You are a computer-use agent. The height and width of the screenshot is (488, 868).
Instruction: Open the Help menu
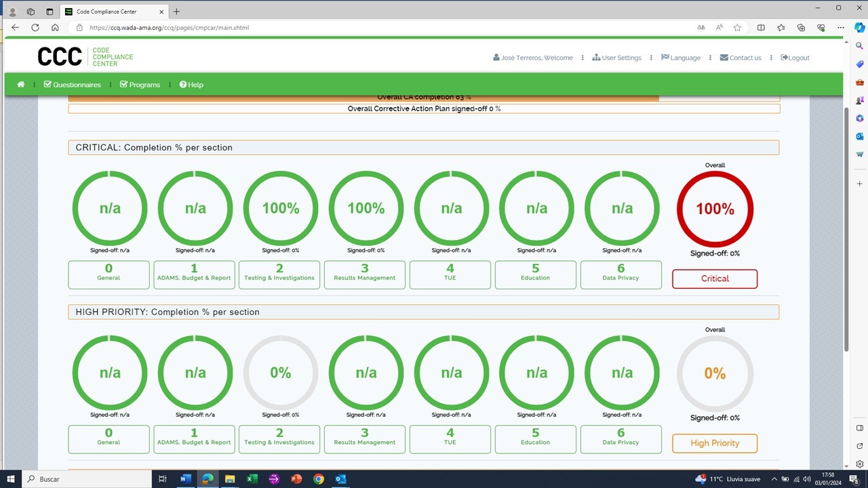point(191,85)
